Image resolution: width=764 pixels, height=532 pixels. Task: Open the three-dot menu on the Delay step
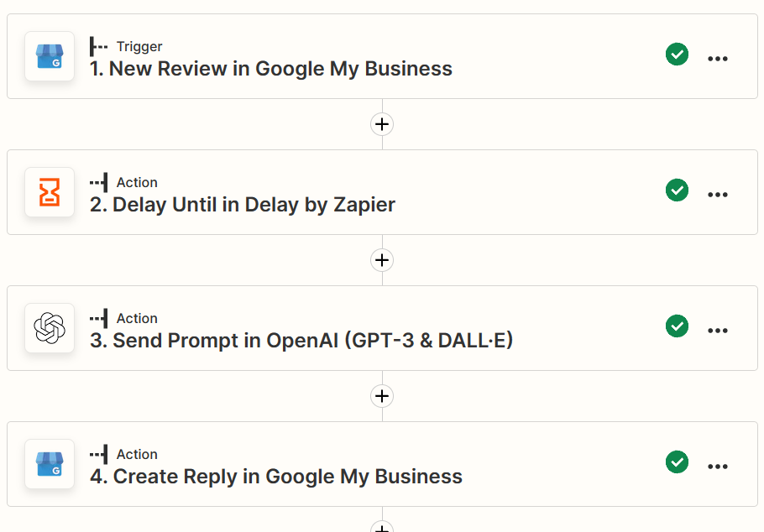718,193
